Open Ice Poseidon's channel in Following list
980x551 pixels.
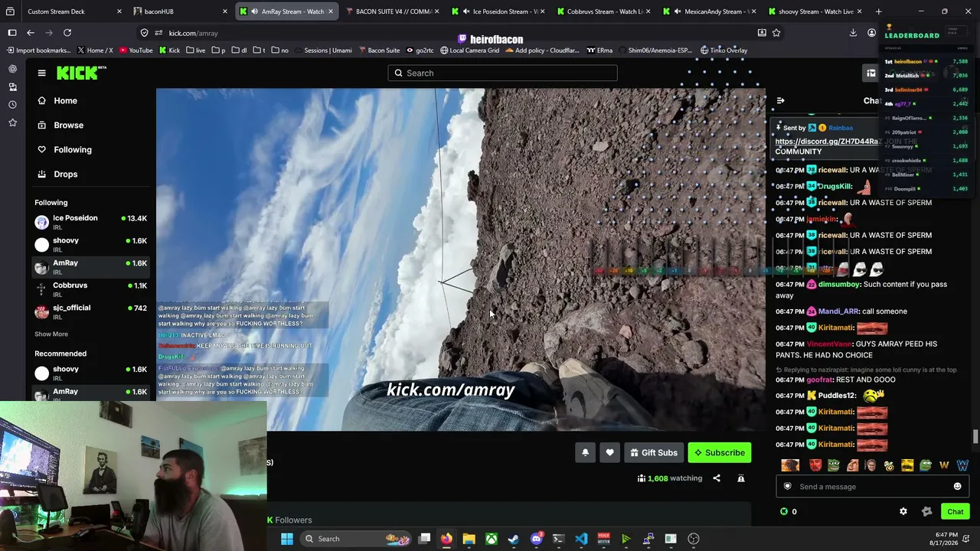tap(90, 222)
